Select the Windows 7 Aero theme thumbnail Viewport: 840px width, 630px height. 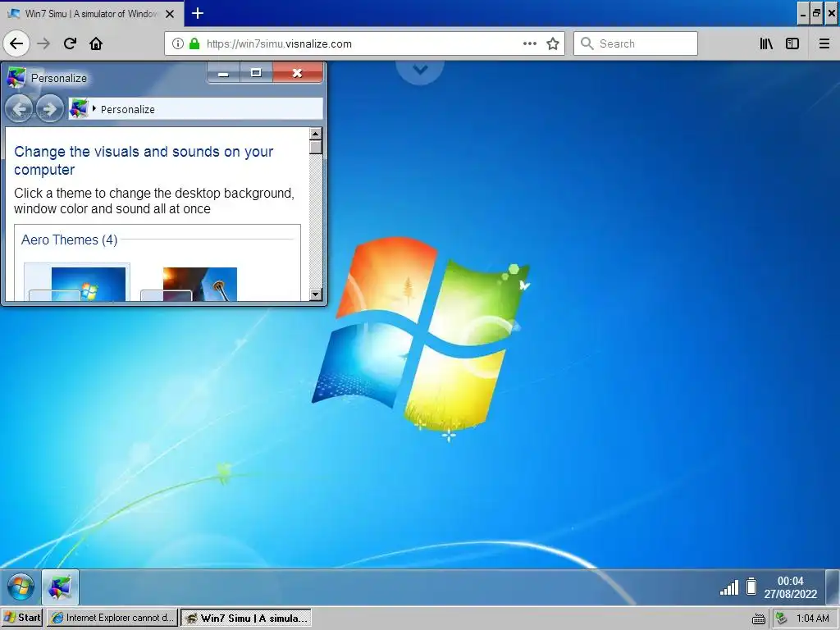(77, 283)
